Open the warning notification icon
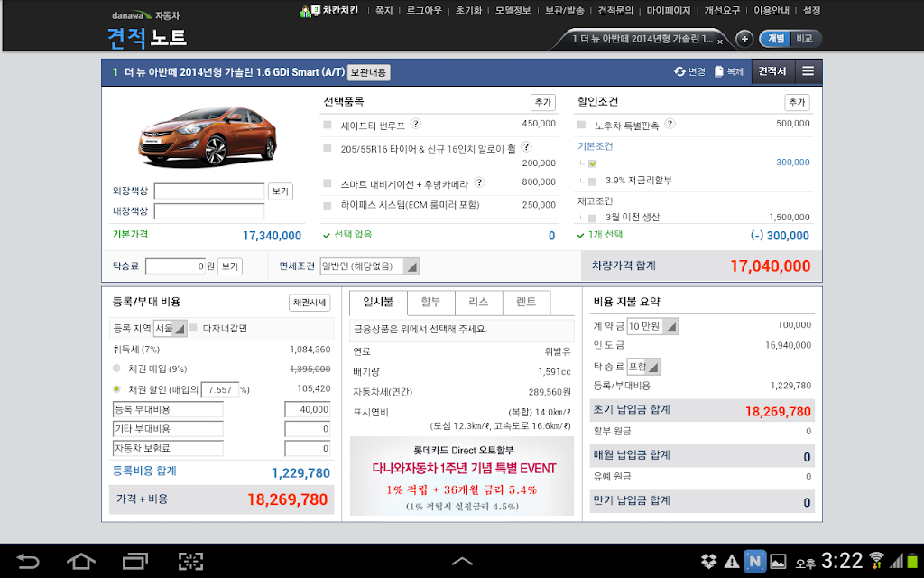The image size is (924, 578). pyautogui.click(x=731, y=561)
